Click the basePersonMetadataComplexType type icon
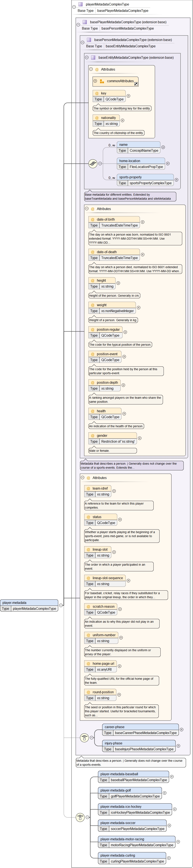The height and width of the screenshot is (868, 193). [89, 40]
